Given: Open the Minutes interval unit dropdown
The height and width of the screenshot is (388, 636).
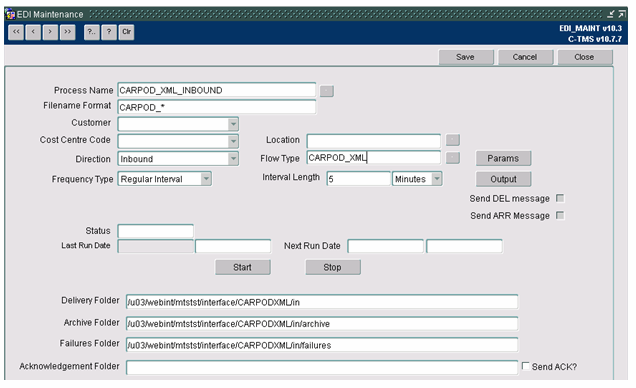Looking at the screenshot, I should [x=436, y=179].
